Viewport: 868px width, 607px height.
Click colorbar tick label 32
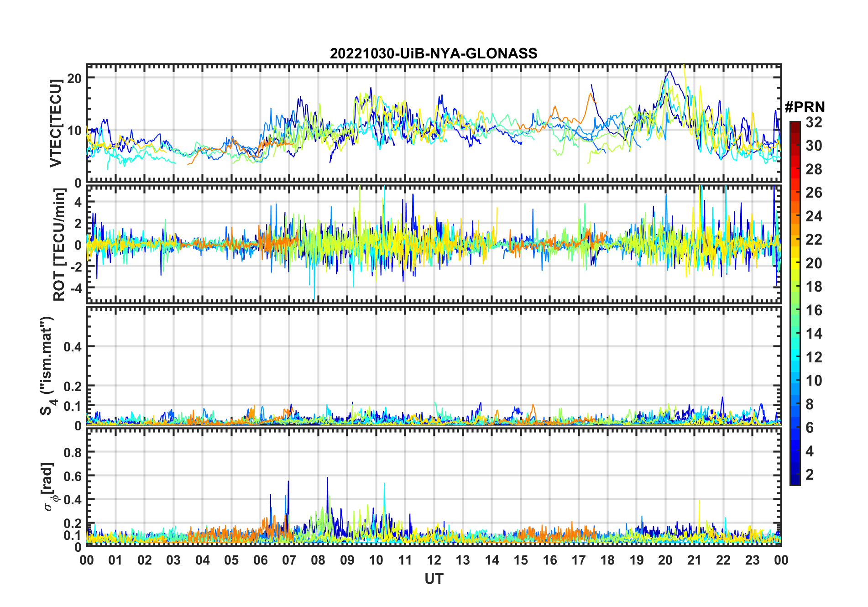click(x=814, y=122)
